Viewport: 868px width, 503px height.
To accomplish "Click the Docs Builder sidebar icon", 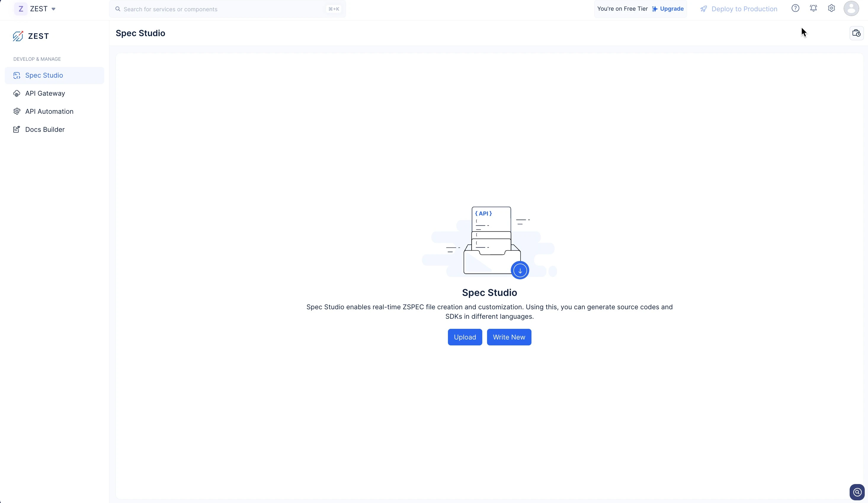I will [17, 129].
